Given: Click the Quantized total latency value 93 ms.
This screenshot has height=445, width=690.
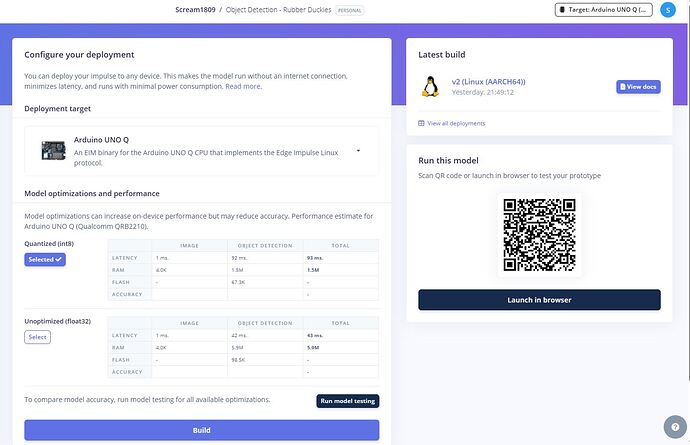Looking at the screenshot, I should pos(315,257).
